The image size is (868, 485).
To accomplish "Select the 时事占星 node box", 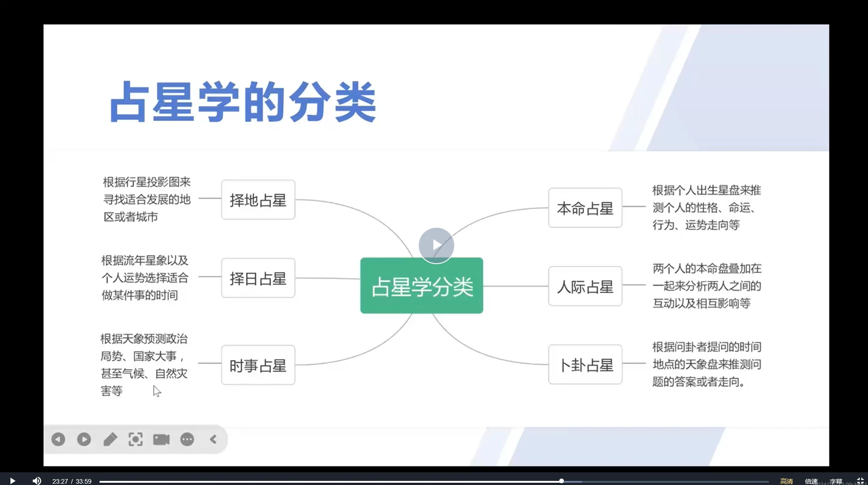I will coord(258,365).
